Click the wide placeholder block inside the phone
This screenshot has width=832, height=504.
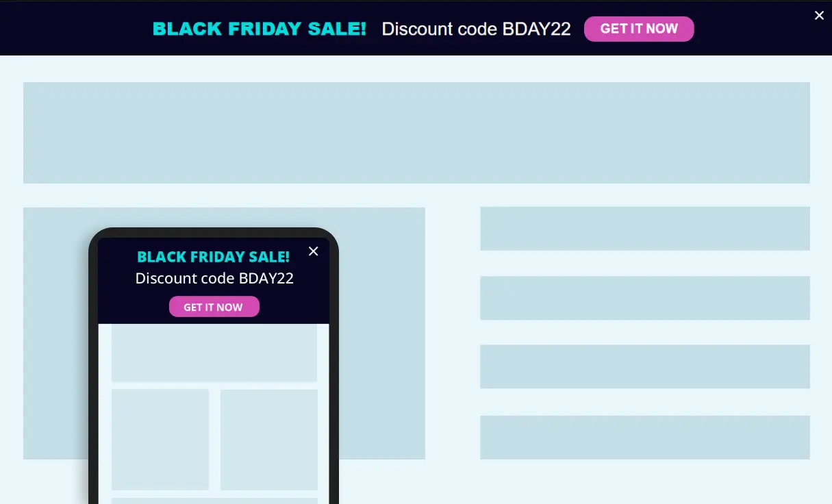coord(214,353)
